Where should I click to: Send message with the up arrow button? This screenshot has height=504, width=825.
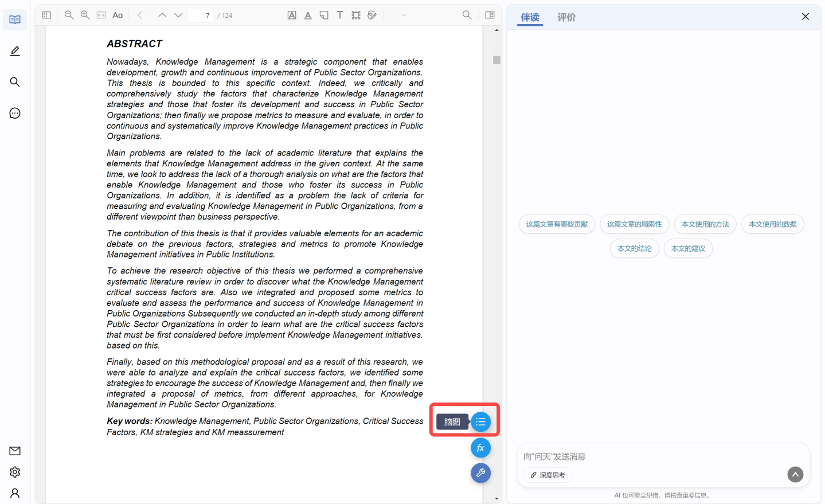(795, 474)
